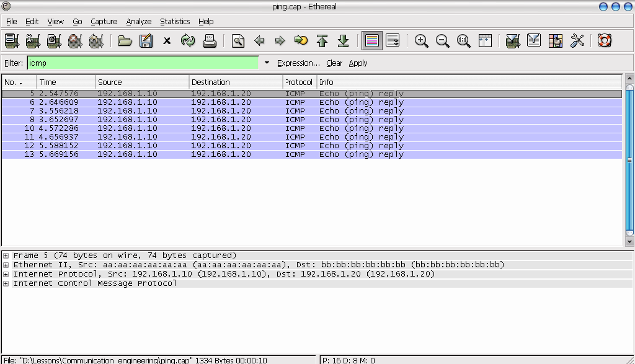The image size is (635, 364).
Task: Expand the Internet Protocol tree node
Action: click(6, 274)
